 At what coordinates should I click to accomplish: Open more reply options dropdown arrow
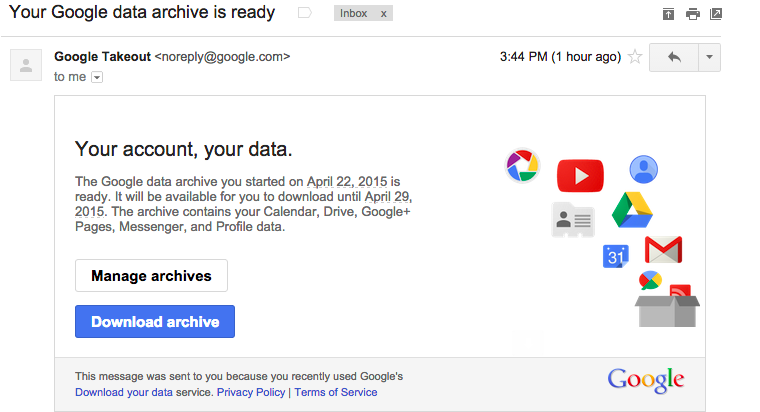[x=709, y=57]
